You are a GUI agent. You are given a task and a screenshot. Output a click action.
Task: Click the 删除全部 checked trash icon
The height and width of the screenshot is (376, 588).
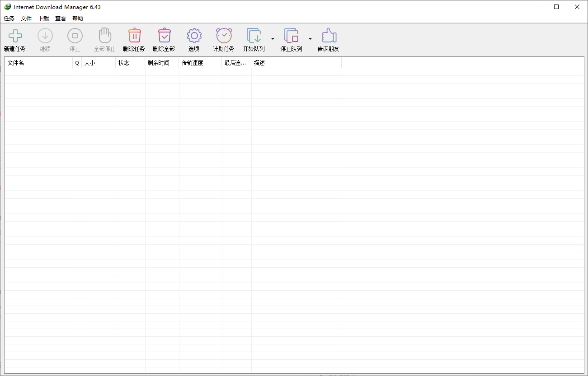165,35
